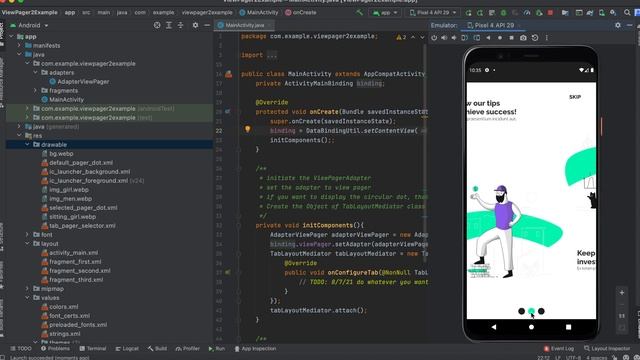Image resolution: width=640 pixels, height=360 pixels.
Task: Click Expand All icon in Project panel
Action: tap(169, 25)
